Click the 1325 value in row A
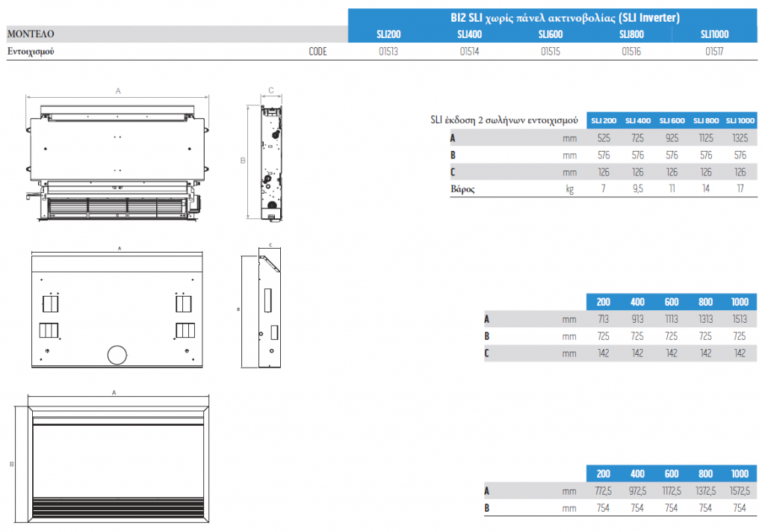765x532 pixels. tap(740, 137)
